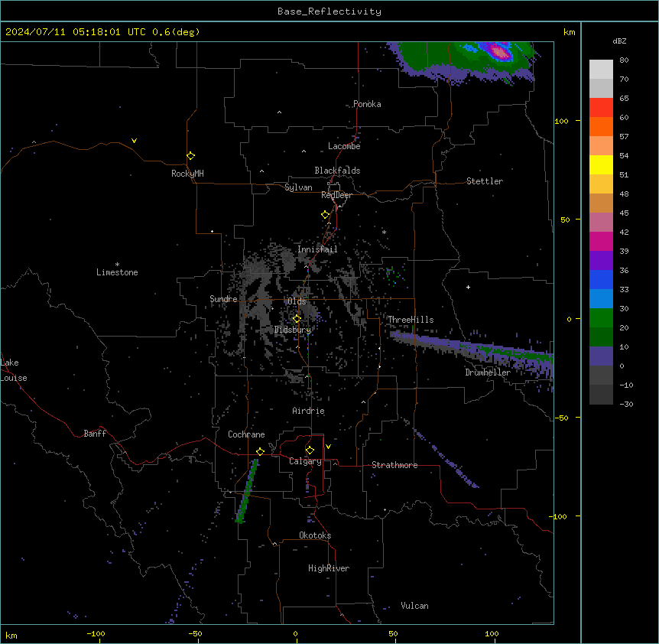
Task: Click the HighRiver label
Action: point(329,568)
